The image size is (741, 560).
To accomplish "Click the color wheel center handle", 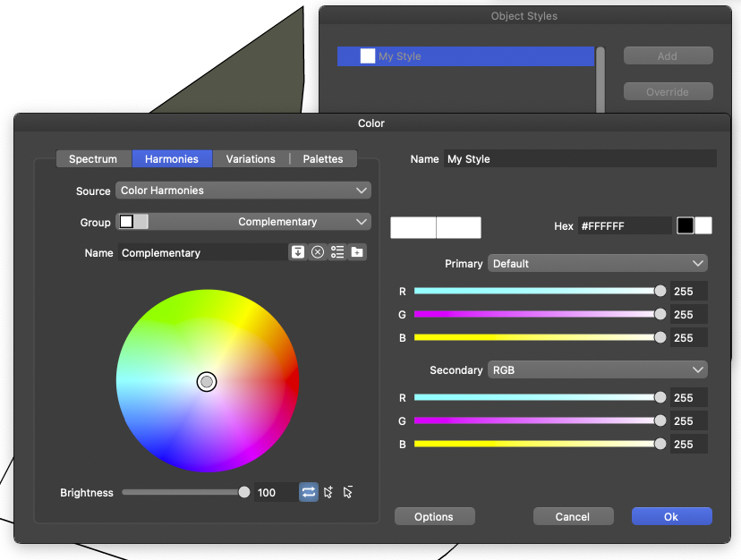I will coord(207,382).
